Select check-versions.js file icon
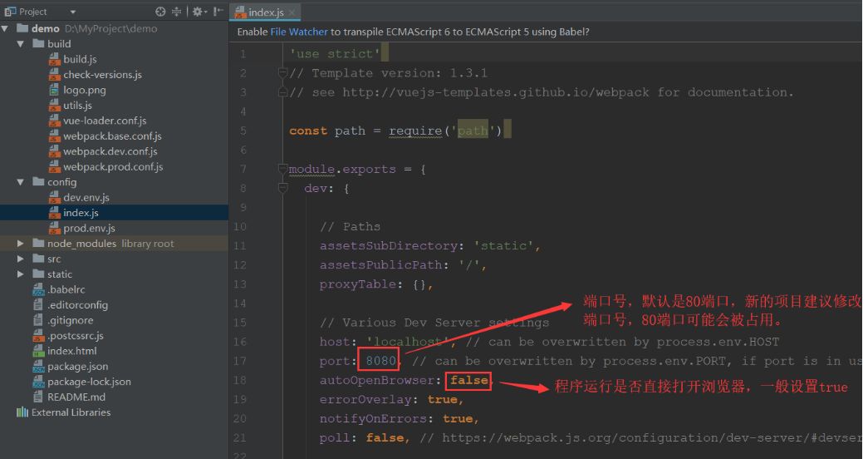Screen dimensions: 868x459 coord(54,75)
